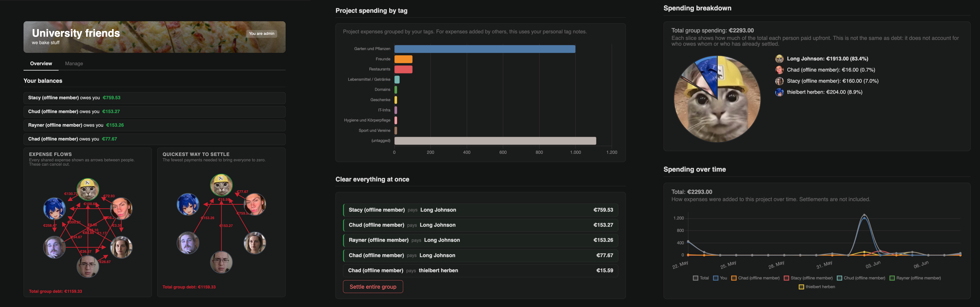Open Chud owes you €153.27 balance row
The height and width of the screenshot is (307, 980).
[154, 111]
